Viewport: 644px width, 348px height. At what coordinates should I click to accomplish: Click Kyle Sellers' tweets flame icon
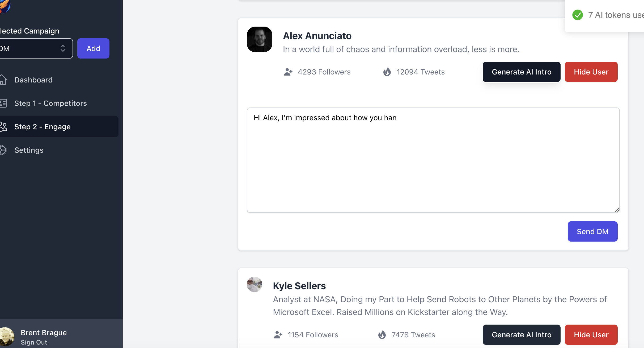click(382, 335)
